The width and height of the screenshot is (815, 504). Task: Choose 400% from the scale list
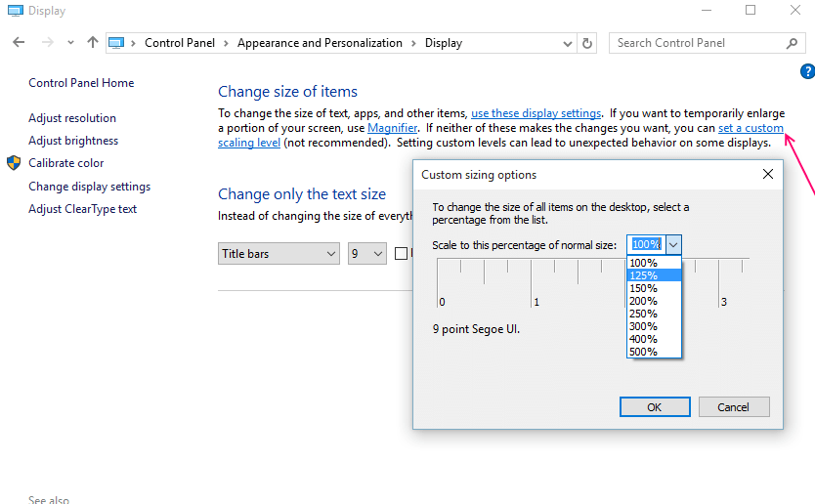[x=654, y=339]
